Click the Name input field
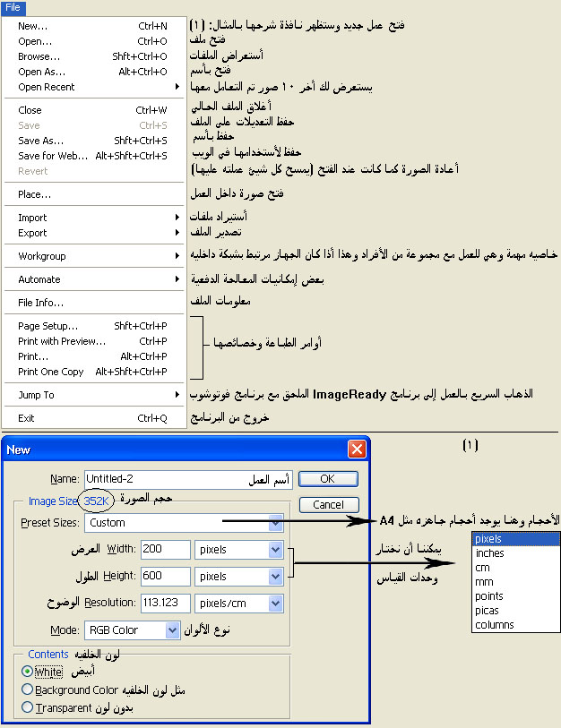Viewport: 561px width, 728px height. click(x=188, y=479)
